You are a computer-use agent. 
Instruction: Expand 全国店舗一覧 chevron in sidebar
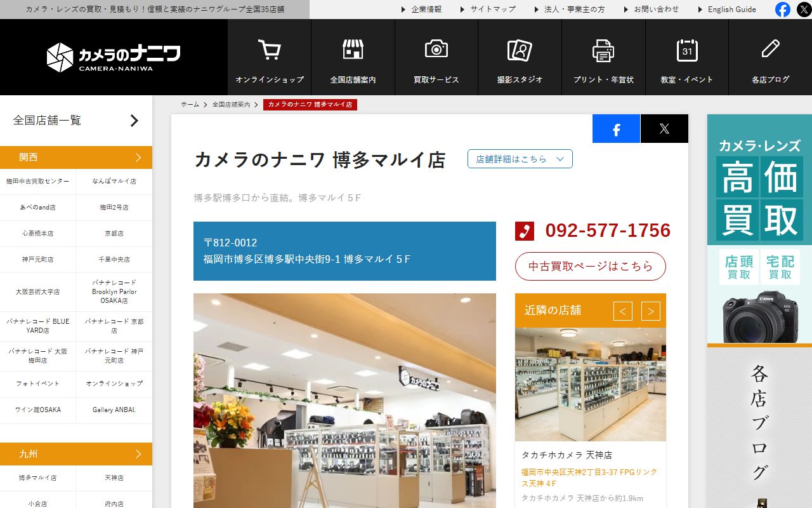[x=134, y=121]
